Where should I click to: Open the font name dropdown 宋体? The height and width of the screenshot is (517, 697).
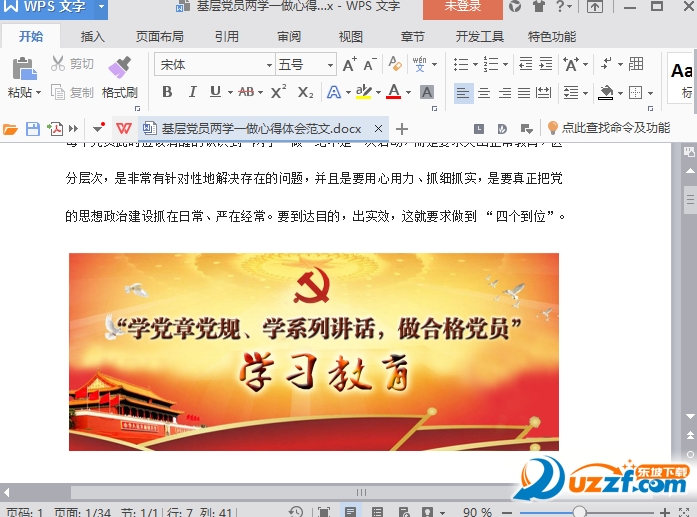[x=269, y=65]
